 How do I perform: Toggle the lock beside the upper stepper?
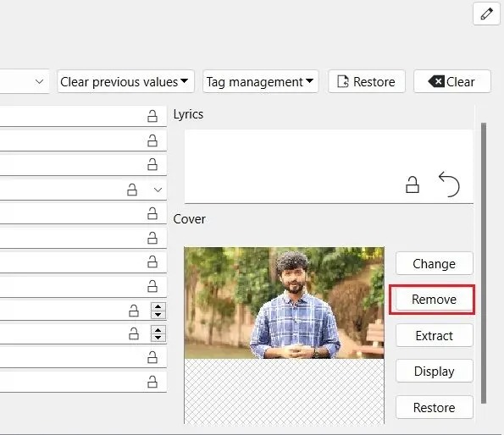coord(134,311)
